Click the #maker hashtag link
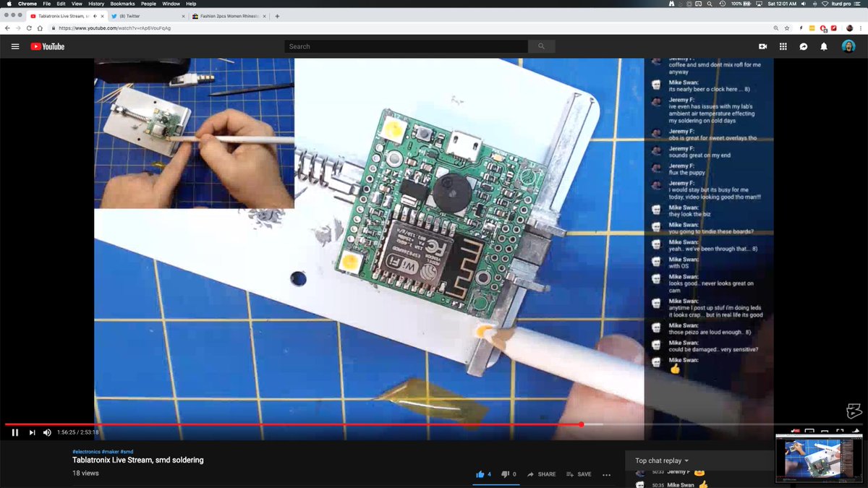 (112, 452)
